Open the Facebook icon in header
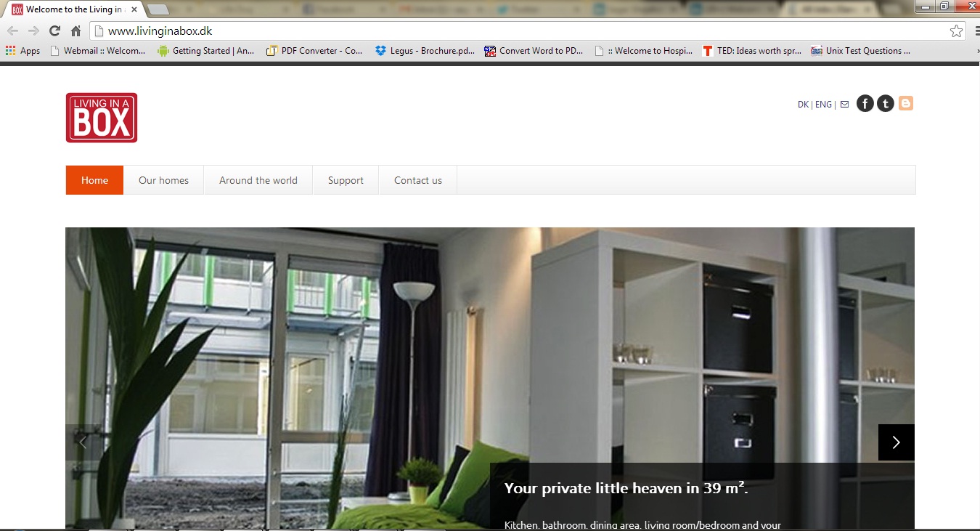The width and height of the screenshot is (980, 531). 865,104
